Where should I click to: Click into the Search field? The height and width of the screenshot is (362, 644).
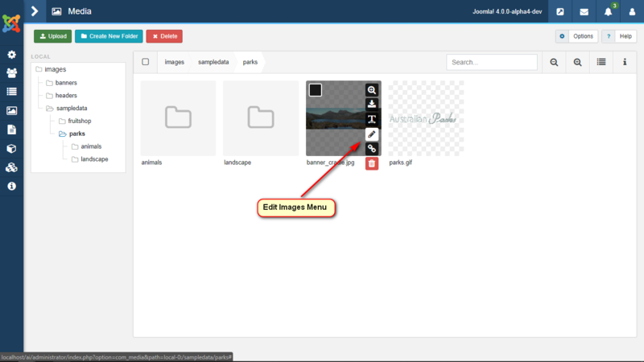[x=492, y=62]
